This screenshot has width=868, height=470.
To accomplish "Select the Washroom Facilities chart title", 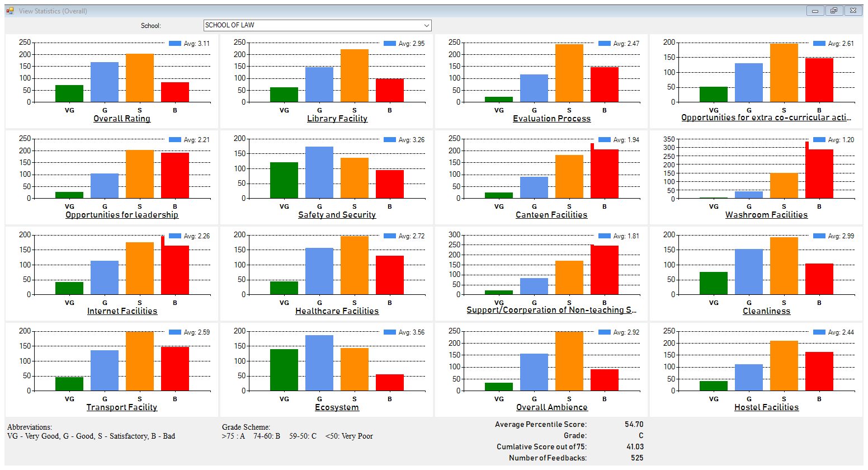I will click(766, 215).
